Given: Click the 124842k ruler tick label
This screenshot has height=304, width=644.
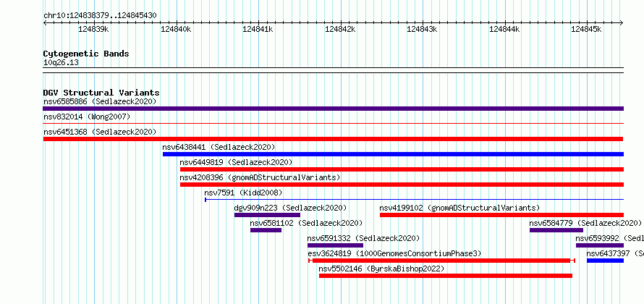Looking at the screenshot, I should click(x=340, y=29).
